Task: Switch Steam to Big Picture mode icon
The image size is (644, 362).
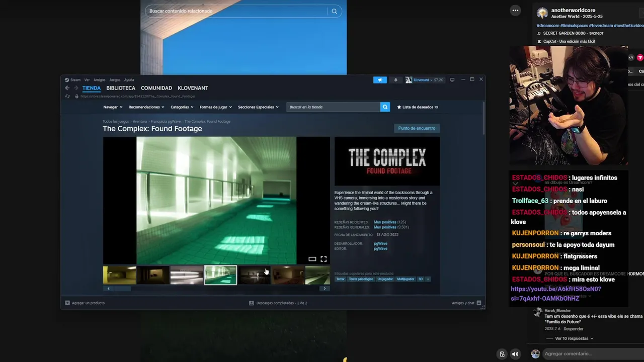Action: point(452,79)
